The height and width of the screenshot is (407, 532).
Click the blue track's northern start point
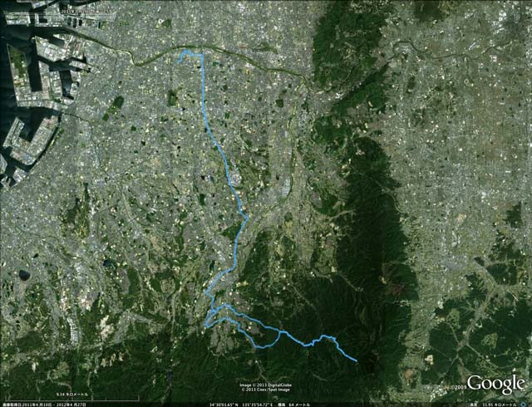coord(180,61)
